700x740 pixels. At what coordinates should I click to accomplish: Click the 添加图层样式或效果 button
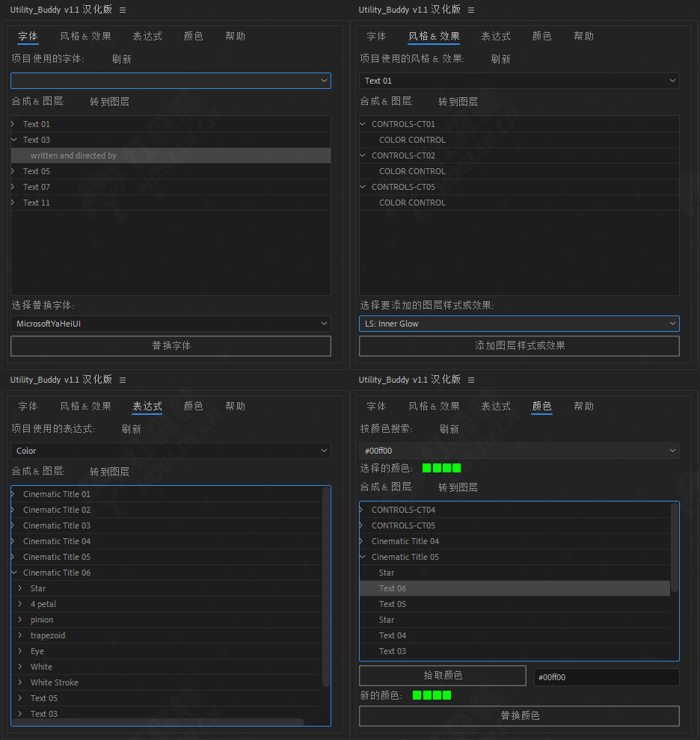(519, 346)
